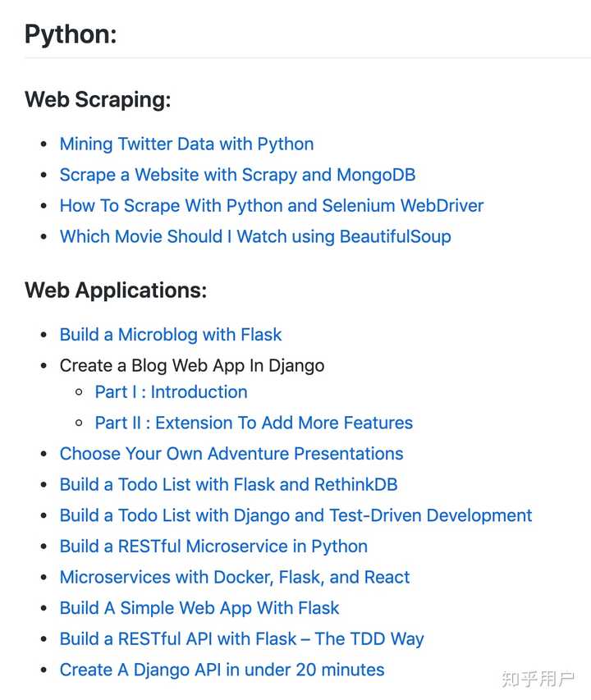Click the Python: main heading
591x700 pixels.
tap(71, 34)
